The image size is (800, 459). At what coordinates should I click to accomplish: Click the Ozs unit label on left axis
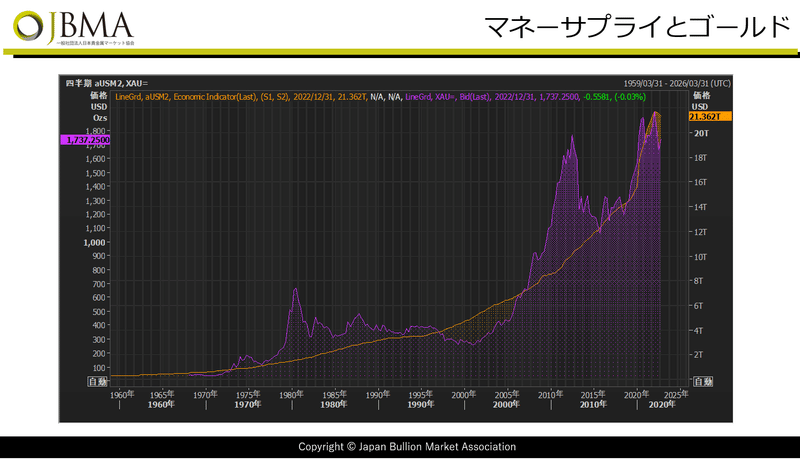click(x=99, y=118)
